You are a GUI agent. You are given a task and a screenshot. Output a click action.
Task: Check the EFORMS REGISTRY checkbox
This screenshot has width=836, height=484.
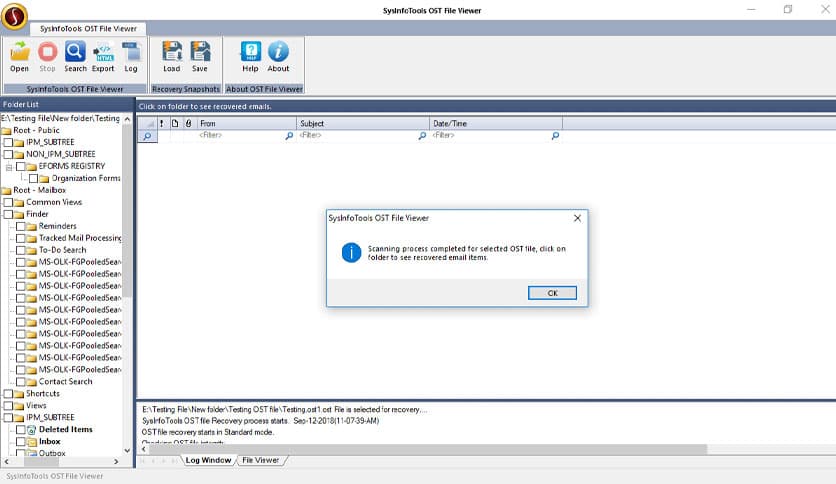(x=21, y=166)
